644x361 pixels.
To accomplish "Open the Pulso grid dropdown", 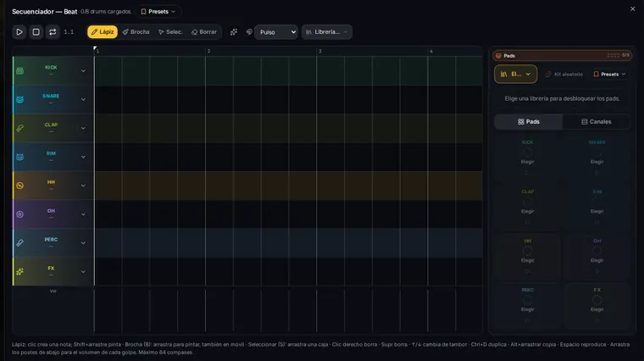I will (276, 32).
